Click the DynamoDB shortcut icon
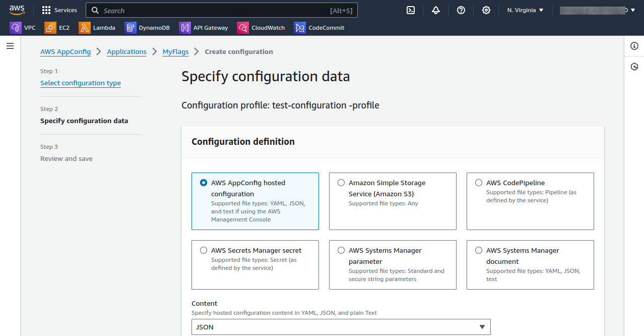Viewport: 644px width, 336px height. [x=131, y=28]
